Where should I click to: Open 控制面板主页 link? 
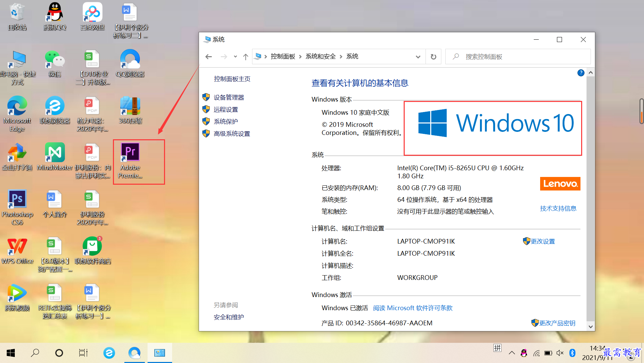[x=232, y=79]
